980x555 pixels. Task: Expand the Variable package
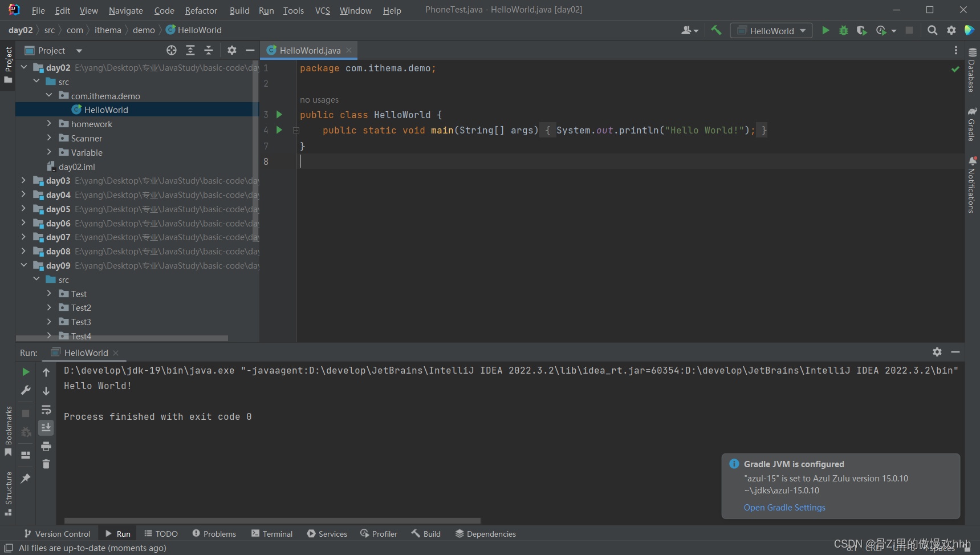(x=49, y=152)
